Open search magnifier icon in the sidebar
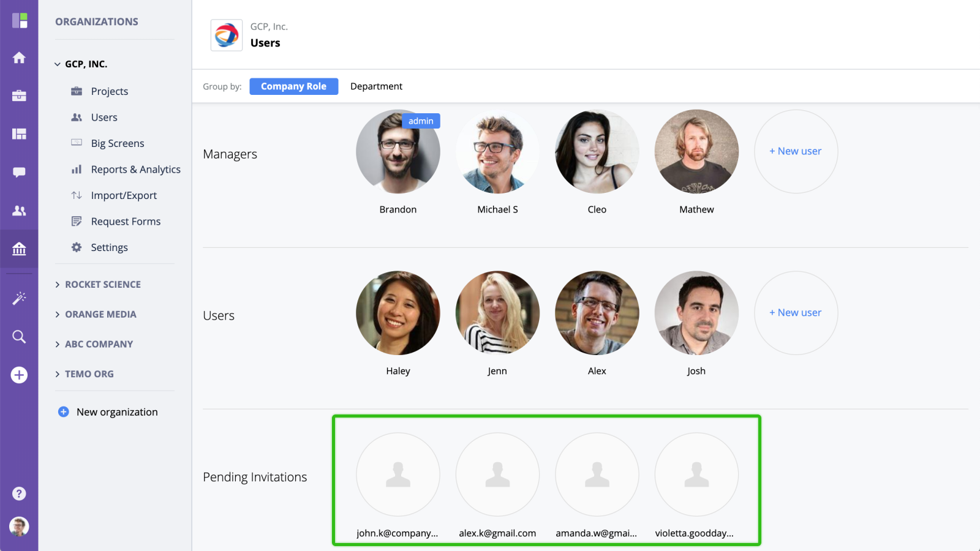This screenshot has height=551, width=980. coord(19,336)
